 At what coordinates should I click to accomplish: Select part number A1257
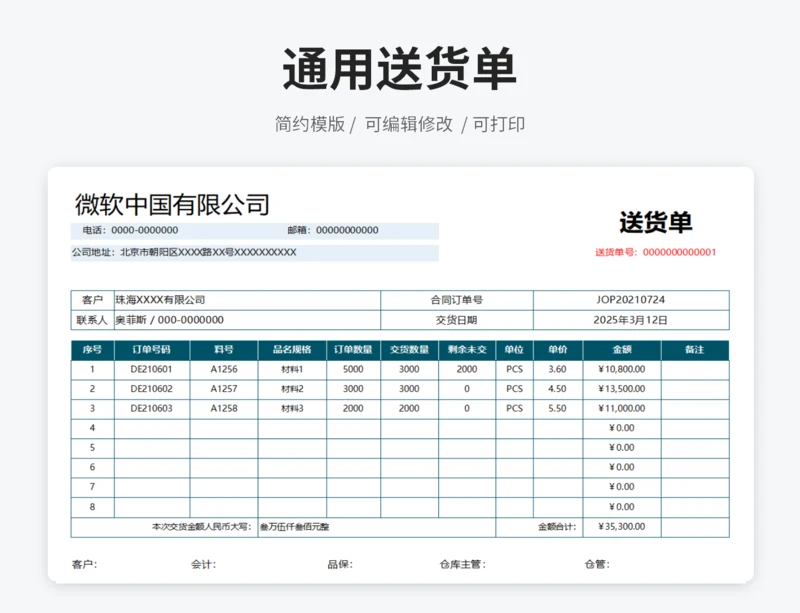point(224,389)
